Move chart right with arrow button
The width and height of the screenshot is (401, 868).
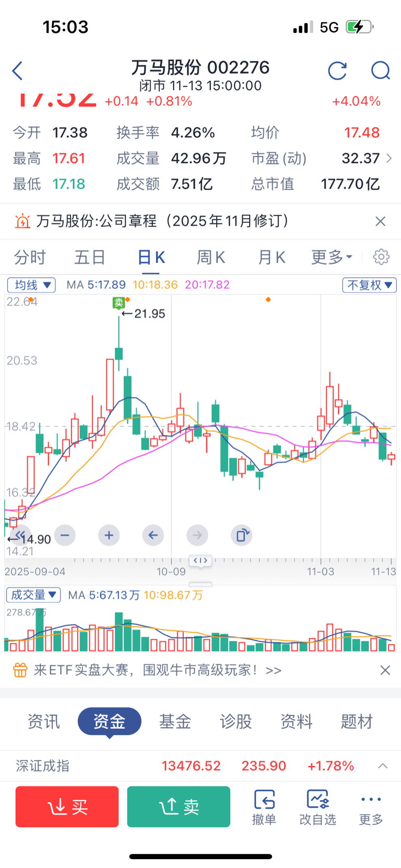[x=197, y=535]
